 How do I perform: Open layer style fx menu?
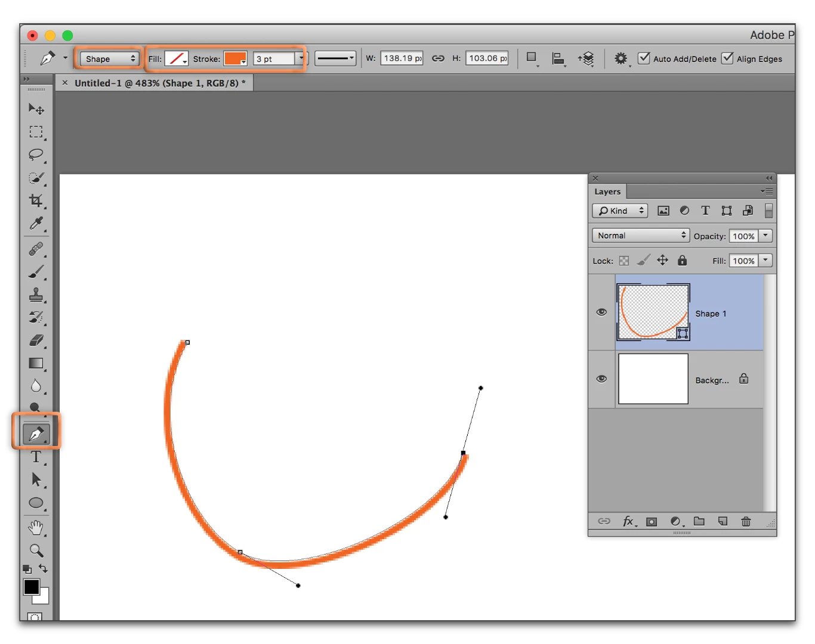[629, 522]
